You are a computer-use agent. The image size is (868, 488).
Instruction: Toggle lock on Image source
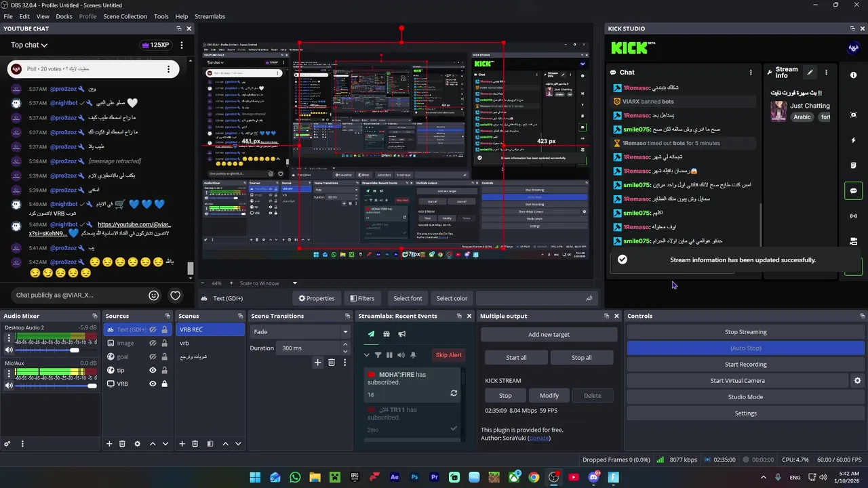coord(164,343)
